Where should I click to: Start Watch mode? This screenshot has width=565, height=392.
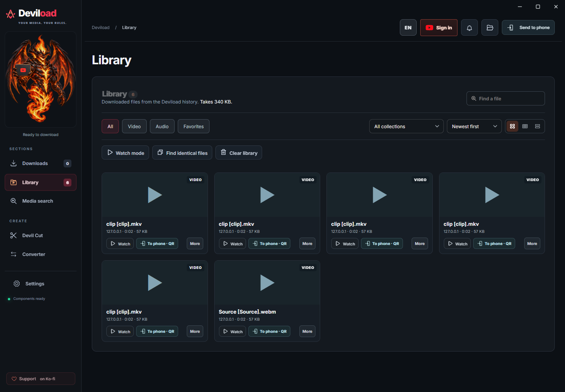(125, 152)
